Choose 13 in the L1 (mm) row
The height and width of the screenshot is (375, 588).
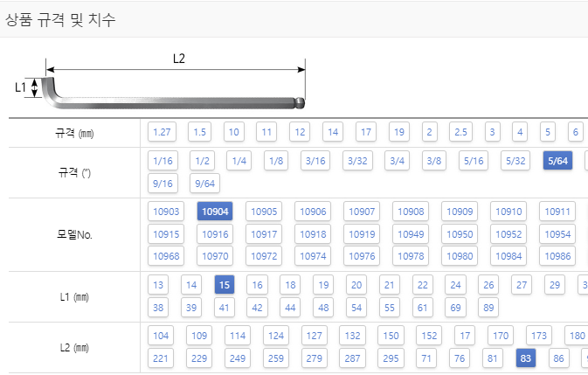pyautogui.click(x=158, y=285)
